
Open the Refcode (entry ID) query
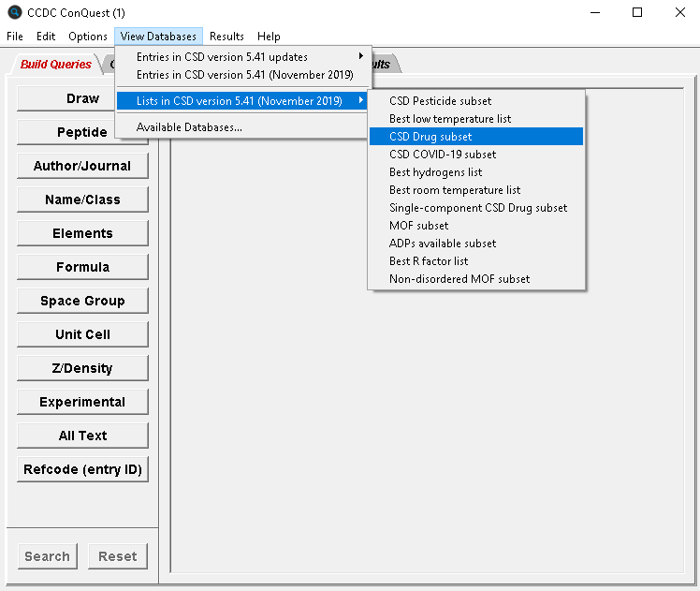[x=82, y=470]
